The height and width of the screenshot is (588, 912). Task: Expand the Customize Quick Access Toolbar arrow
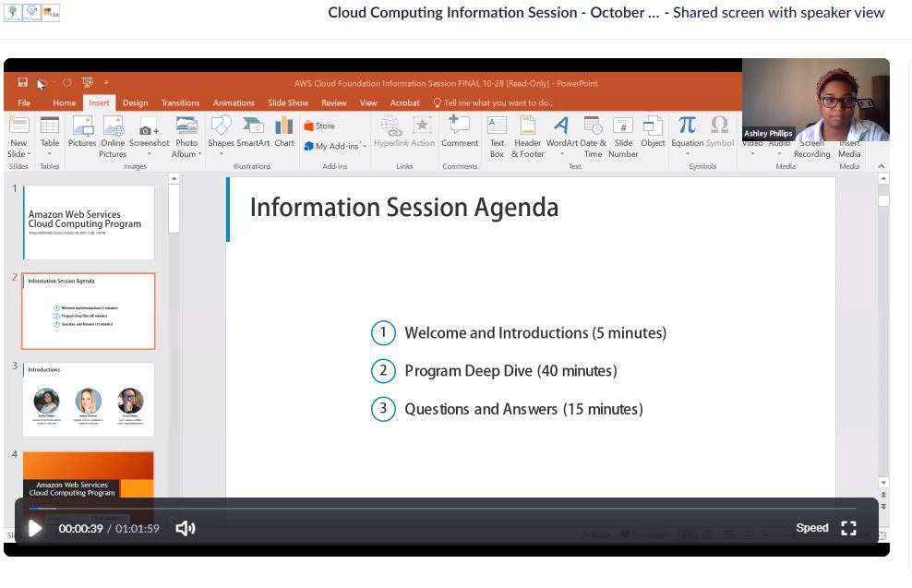[106, 82]
